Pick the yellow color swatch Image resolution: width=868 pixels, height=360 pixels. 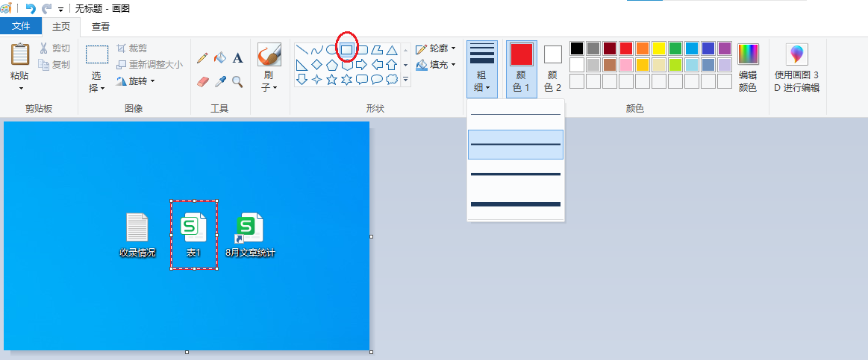tap(659, 48)
